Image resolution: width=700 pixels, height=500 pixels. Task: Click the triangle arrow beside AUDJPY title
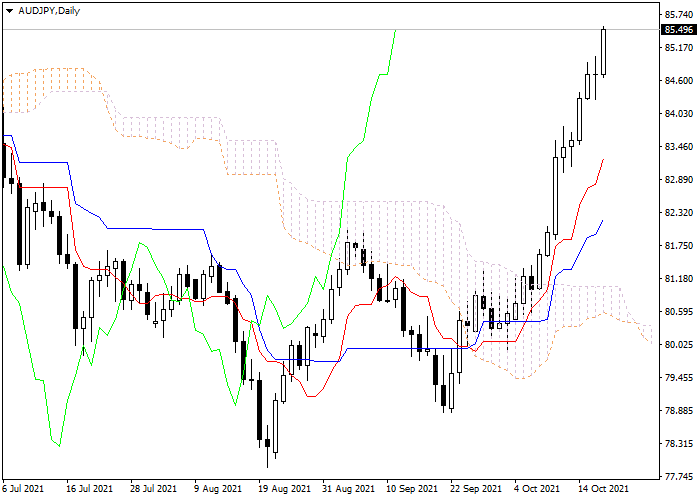(9, 9)
